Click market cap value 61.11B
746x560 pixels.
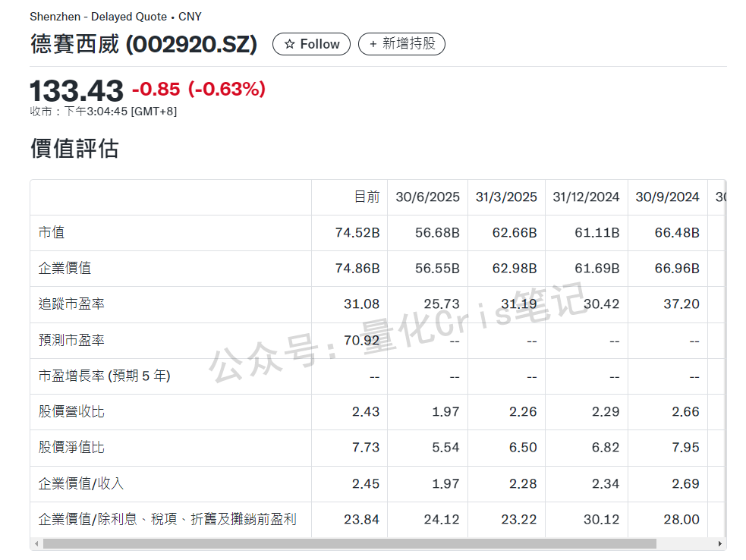coord(597,233)
